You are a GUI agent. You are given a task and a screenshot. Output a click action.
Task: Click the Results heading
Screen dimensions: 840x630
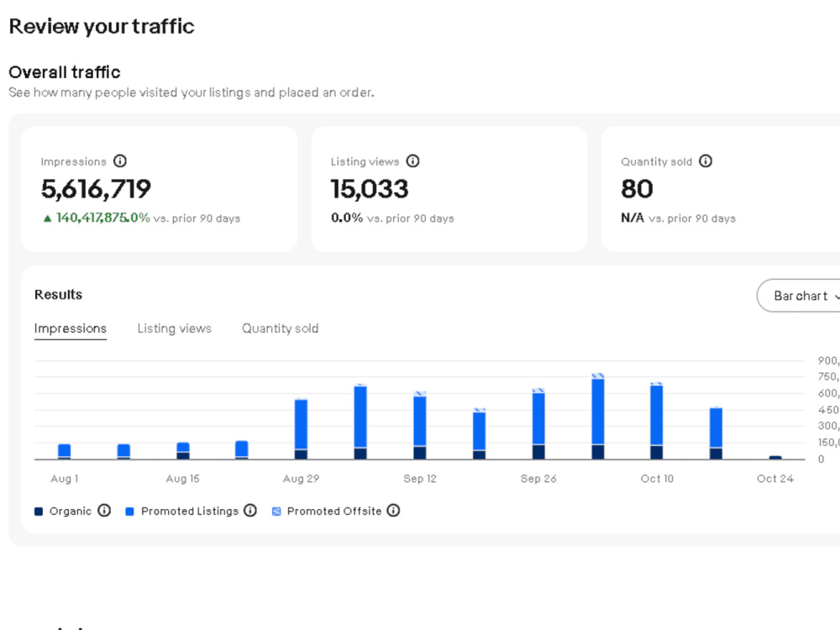(x=59, y=295)
